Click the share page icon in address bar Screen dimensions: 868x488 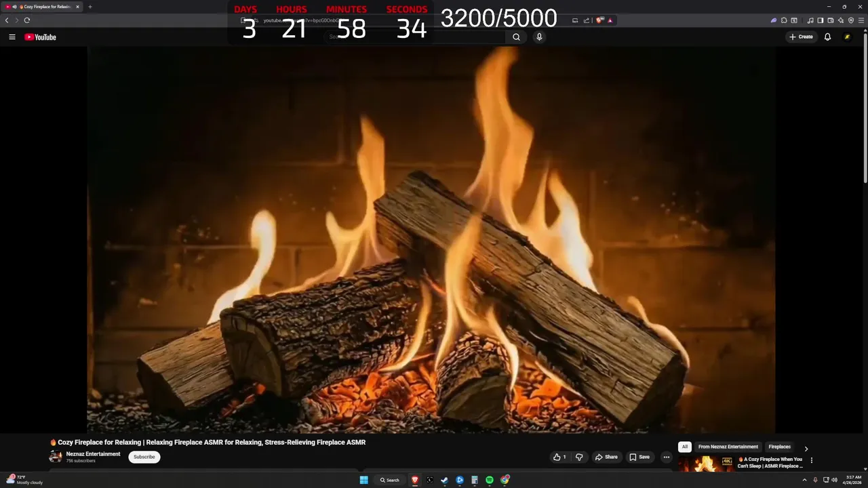pos(587,20)
